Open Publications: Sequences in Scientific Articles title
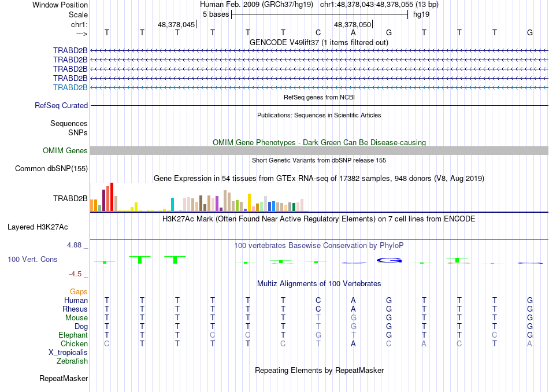 coord(319,115)
